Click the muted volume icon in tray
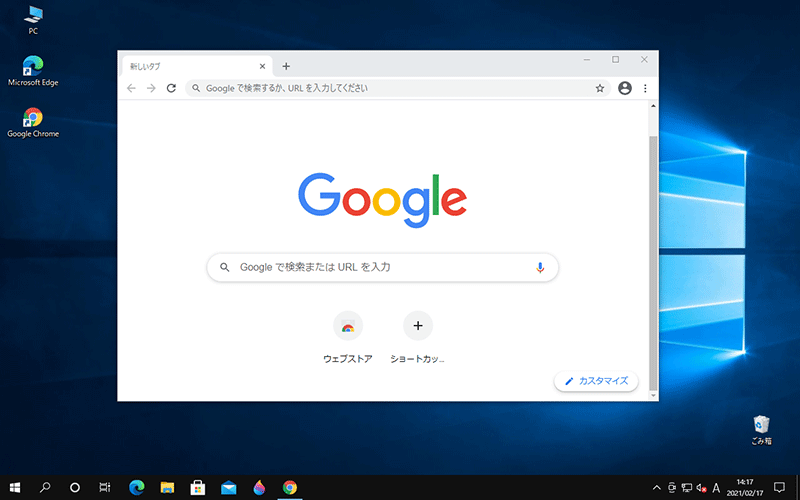 [702, 488]
